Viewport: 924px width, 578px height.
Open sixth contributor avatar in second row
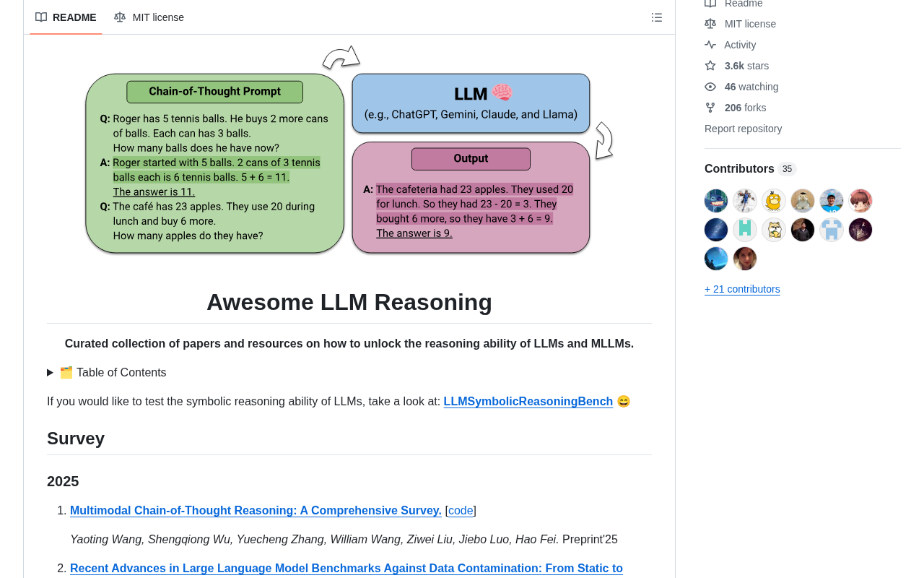point(860,230)
